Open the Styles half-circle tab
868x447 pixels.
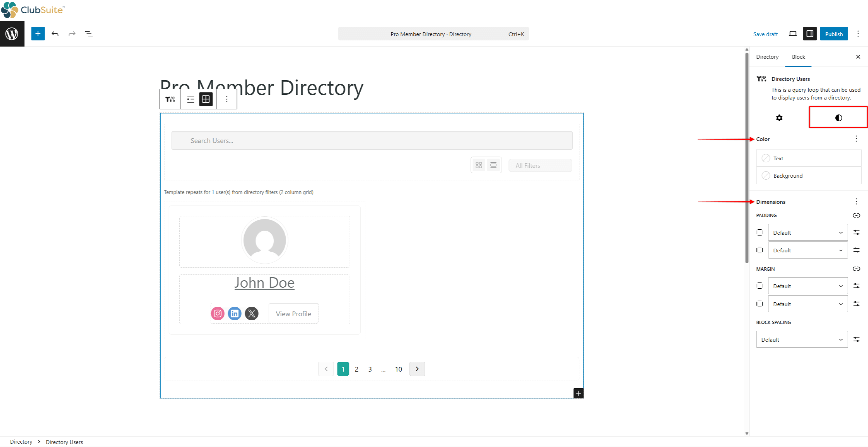(x=838, y=118)
